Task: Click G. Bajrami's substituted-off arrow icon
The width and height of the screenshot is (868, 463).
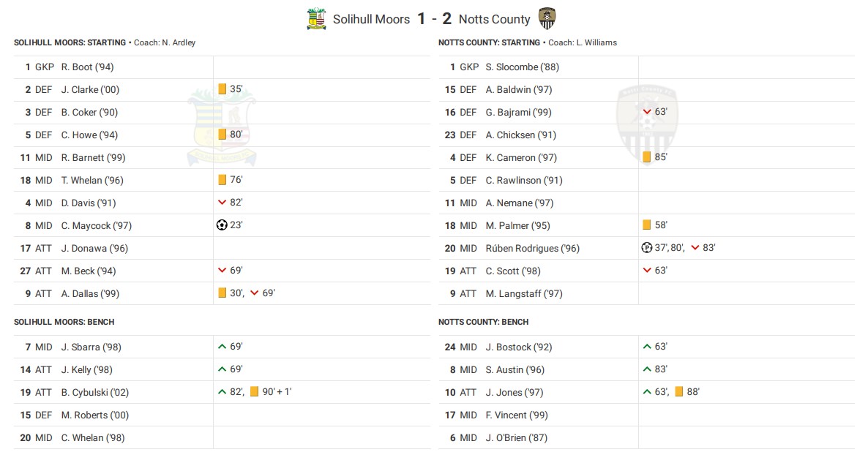Action: pyautogui.click(x=646, y=112)
